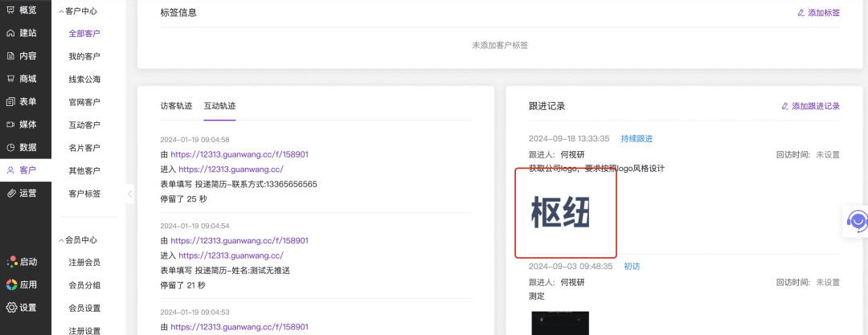868x335 pixels.
Task: Open the dark screenshot thumbnail under 测定
Action: pos(560,323)
